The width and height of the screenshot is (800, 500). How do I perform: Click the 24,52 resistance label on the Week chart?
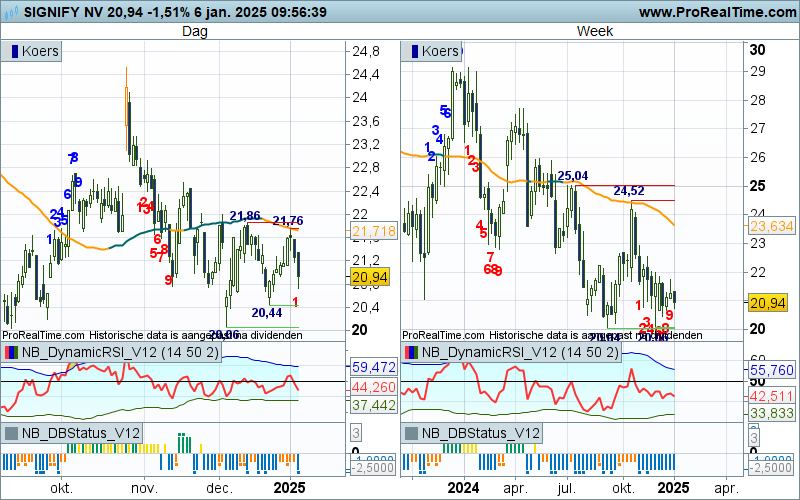click(629, 191)
